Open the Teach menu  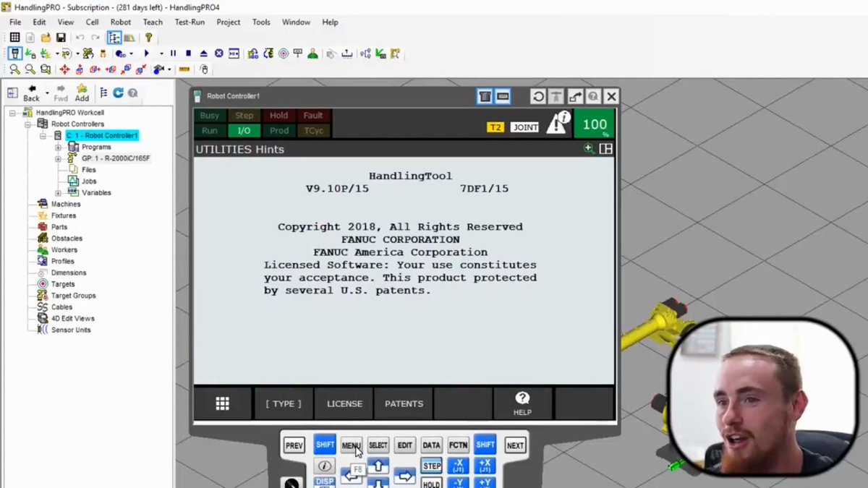click(x=153, y=22)
